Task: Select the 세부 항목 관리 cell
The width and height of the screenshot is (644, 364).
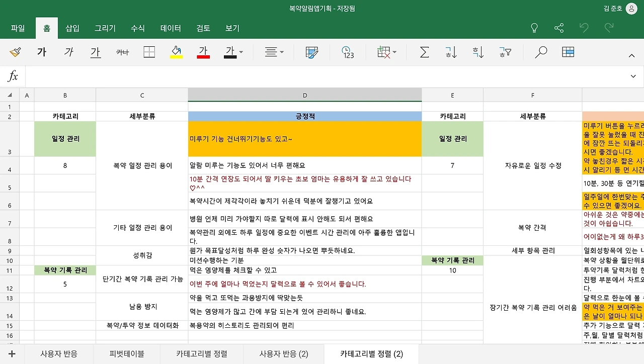Action: [533, 250]
